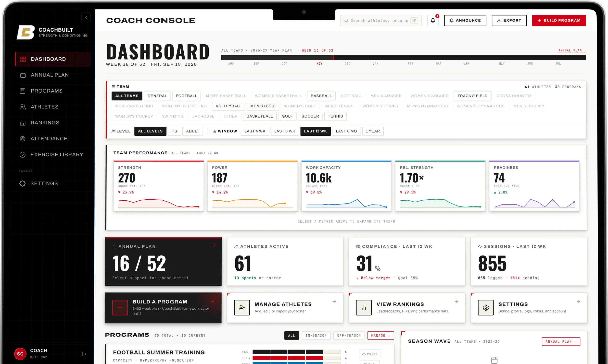Click the View Rankings bar chart icon
This screenshot has width=608, height=364.
click(x=364, y=308)
